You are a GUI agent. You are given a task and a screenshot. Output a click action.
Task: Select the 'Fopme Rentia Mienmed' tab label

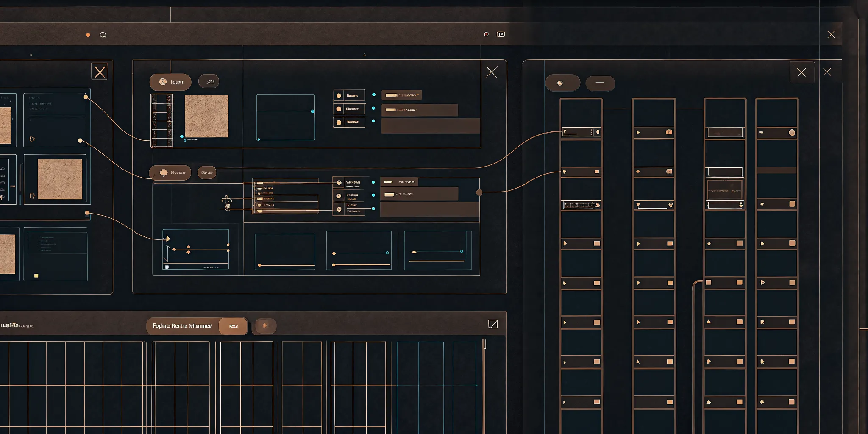(182, 326)
